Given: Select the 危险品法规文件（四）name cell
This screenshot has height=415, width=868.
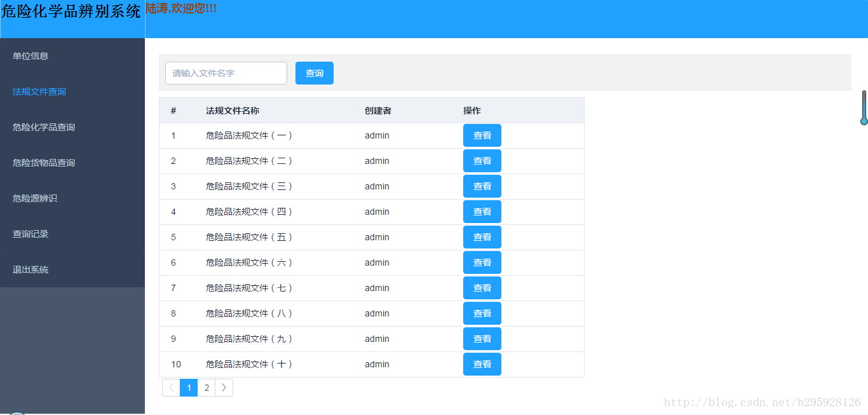Looking at the screenshot, I should click(x=250, y=212).
